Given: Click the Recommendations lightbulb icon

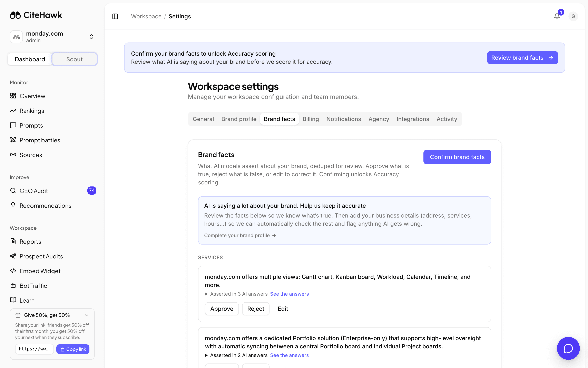Looking at the screenshot, I should [x=13, y=205].
